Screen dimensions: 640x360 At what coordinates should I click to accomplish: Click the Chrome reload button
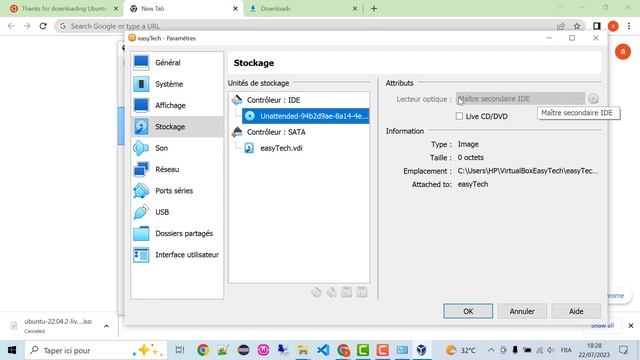tap(43, 26)
